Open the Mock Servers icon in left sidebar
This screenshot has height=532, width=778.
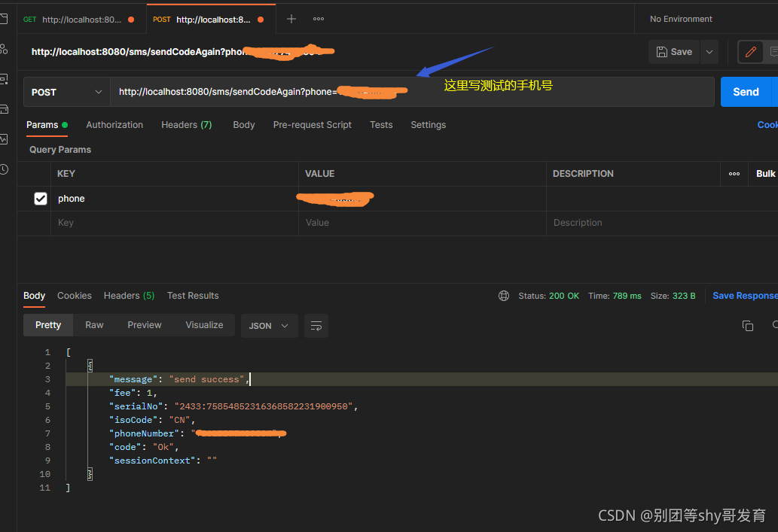[4, 109]
